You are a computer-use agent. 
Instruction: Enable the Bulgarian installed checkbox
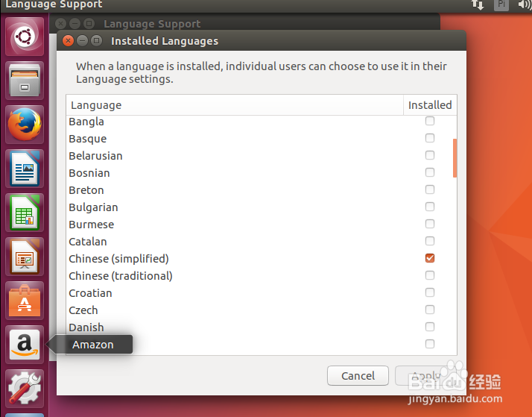click(430, 207)
